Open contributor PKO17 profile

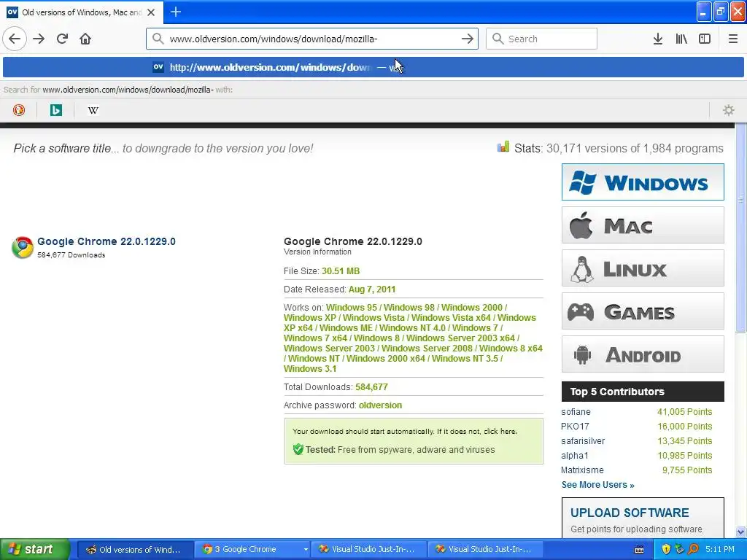575,426
